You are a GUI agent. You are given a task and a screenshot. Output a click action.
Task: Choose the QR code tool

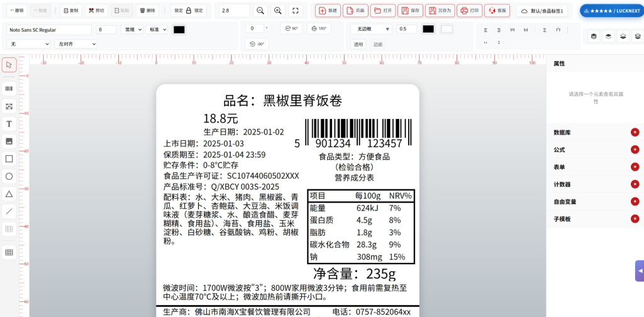9,107
